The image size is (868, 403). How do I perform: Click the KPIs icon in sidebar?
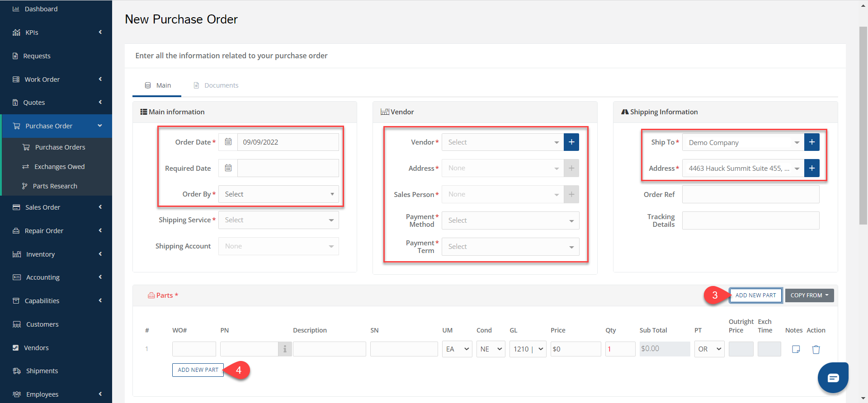pyautogui.click(x=16, y=33)
